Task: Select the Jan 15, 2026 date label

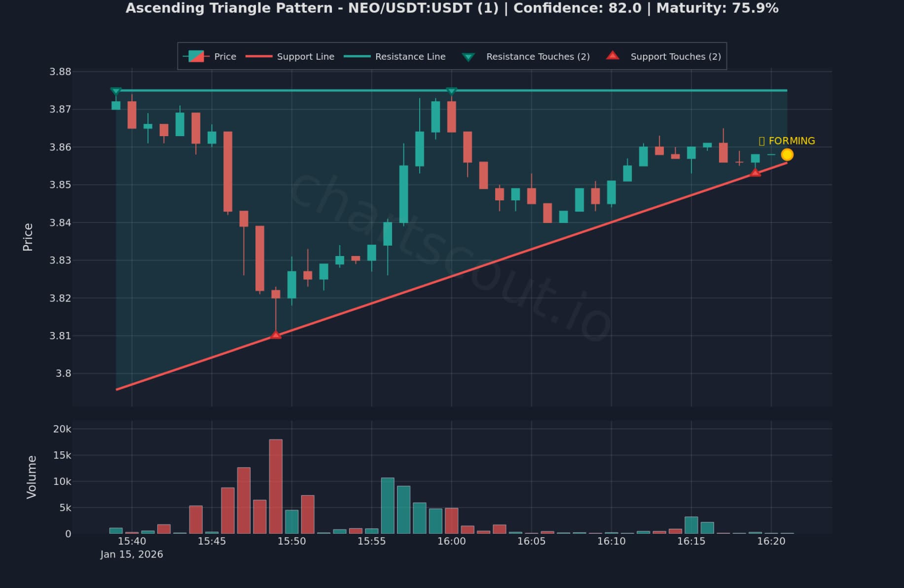Action: pyautogui.click(x=131, y=554)
